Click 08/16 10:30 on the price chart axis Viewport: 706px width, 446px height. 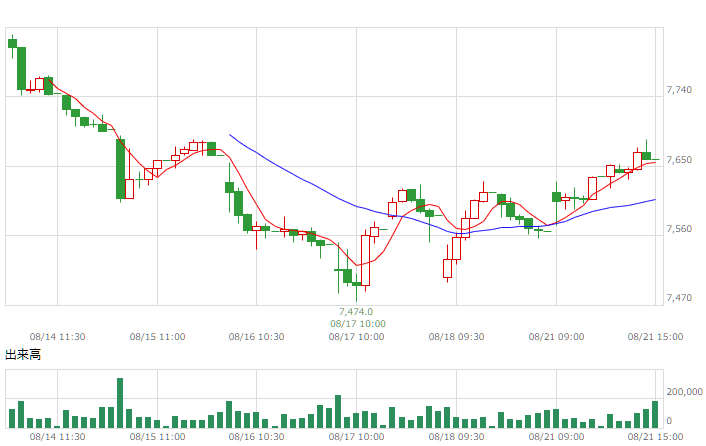point(256,337)
